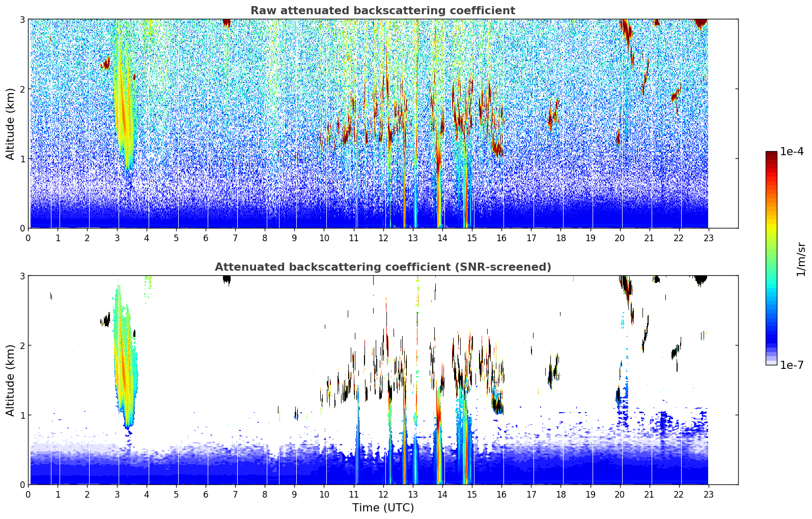Click the hour 20 tick label under top plot

620,238
